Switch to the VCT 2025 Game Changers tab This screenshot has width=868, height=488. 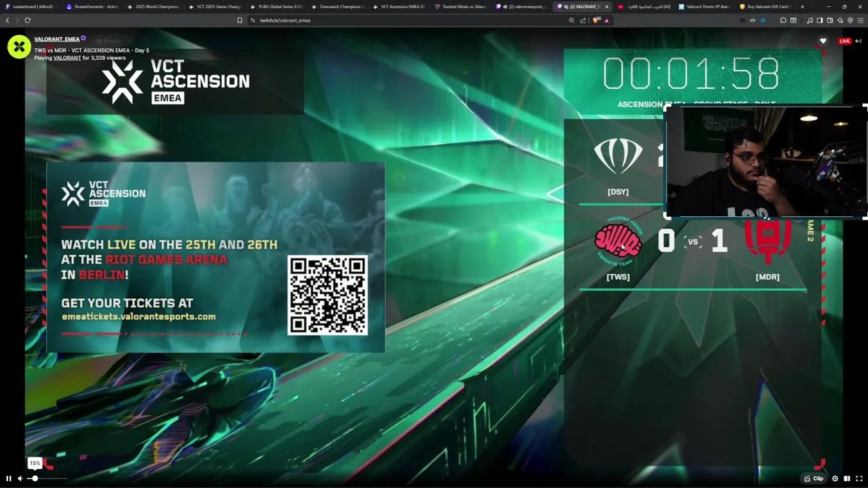point(215,7)
